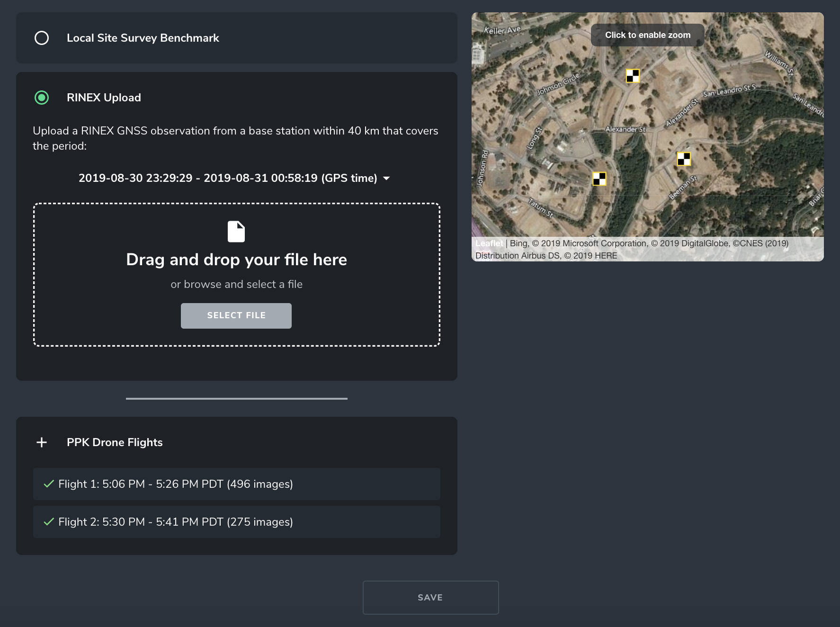This screenshot has width=840, height=627.
Task: Click the plus icon beside PPK Drone Flights
Action: point(42,442)
